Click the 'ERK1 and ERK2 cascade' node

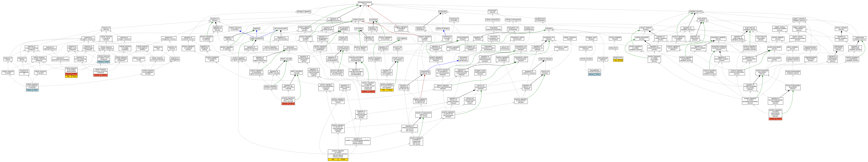[x=297, y=72]
